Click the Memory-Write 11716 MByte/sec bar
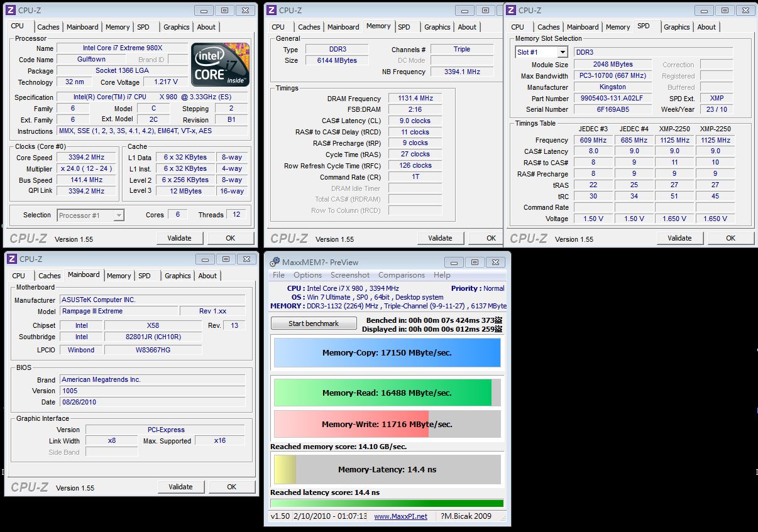 click(387, 424)
